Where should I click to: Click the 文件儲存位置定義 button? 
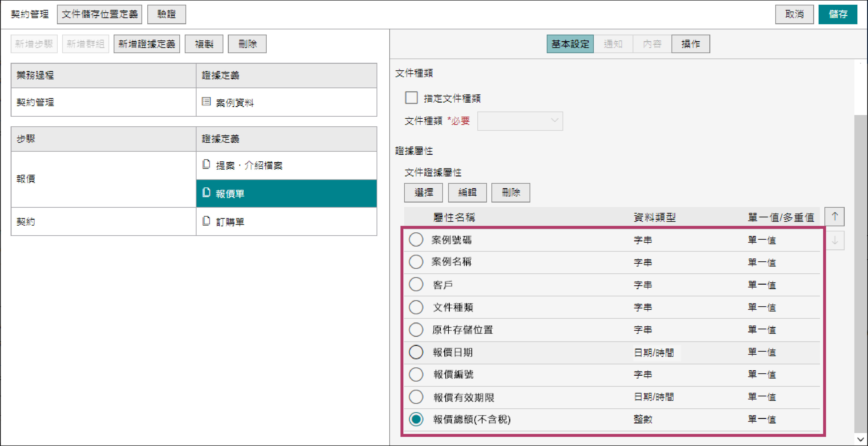[99, 14]
